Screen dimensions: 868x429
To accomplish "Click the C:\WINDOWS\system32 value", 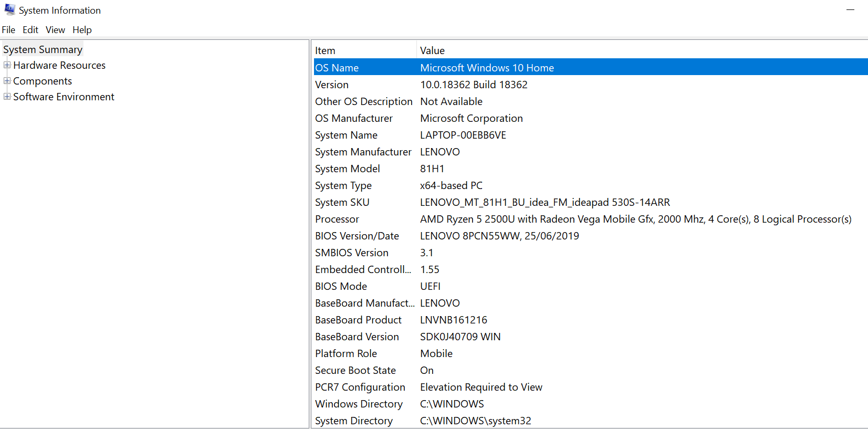I will pyautogui.click(x=476, y=421).
